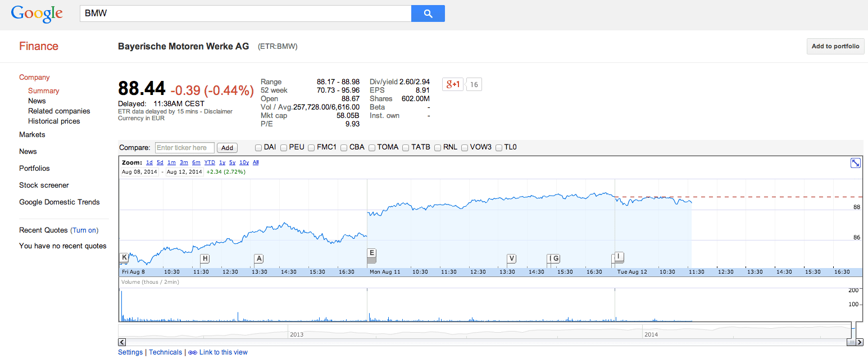Screen dimensions: 868x363
Task: Enable the VOW3 comparison checkbox
Action: coord(465,148)
